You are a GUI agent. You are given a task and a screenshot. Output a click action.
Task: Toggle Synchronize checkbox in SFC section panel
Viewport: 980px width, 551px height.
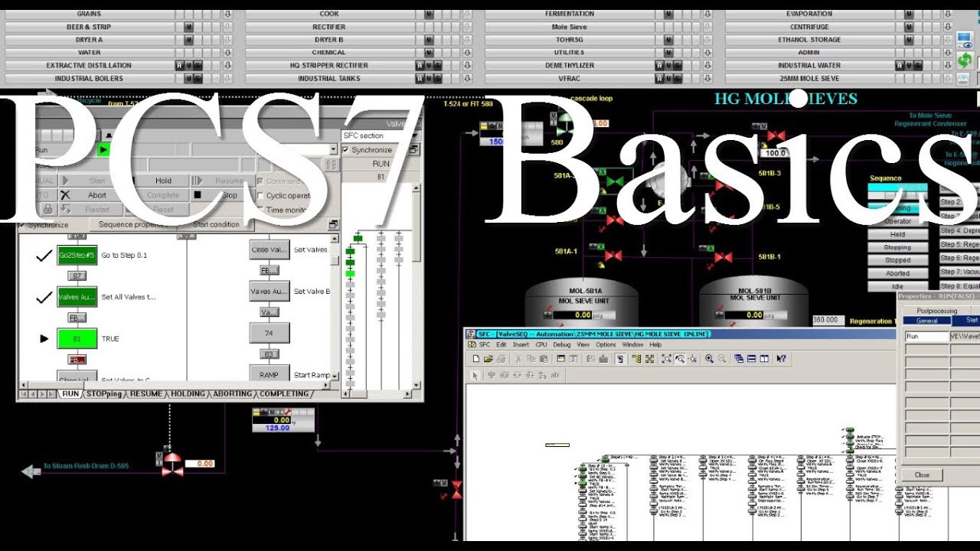pos(345,150)
